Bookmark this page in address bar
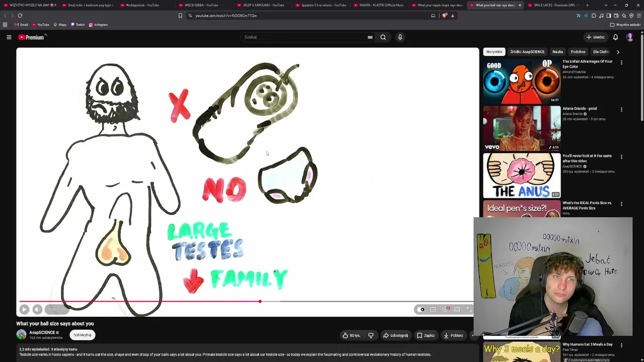The image size is (644, 362). (180, 16)
